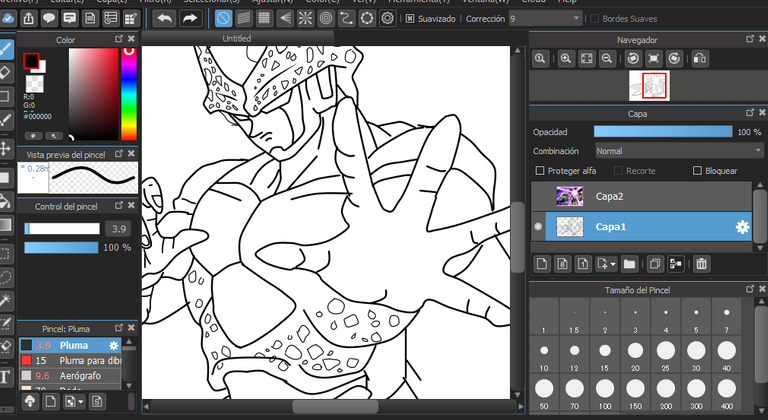Image resolution: width=768 pixels, height=420 pixels.
Task: Open the add brush dropdown in brush panel
Action: pyautogui.click(x=80, y=402)
